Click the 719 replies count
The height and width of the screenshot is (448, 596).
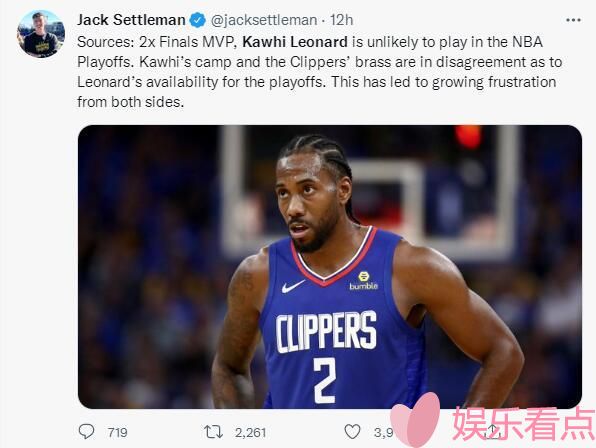tap(117, 432)
